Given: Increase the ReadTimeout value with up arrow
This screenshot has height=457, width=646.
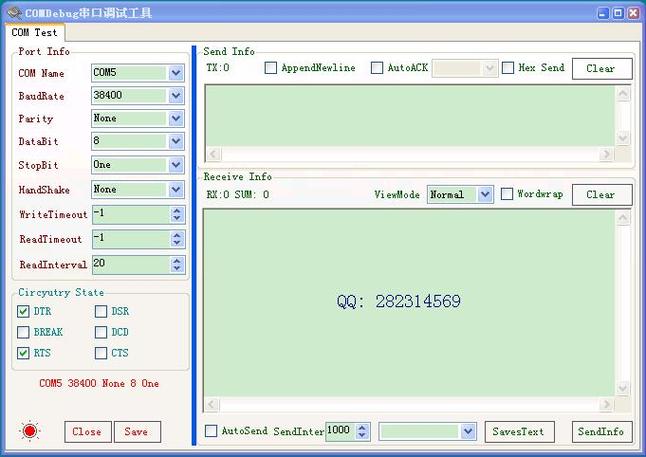Looking at the screenshot, I should pos(177,235).
